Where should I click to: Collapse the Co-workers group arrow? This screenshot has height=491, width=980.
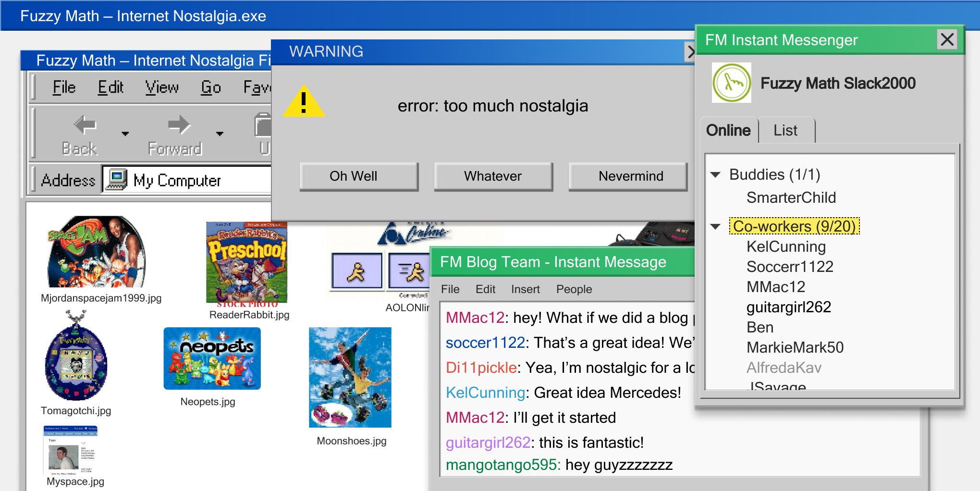point(715,227)
